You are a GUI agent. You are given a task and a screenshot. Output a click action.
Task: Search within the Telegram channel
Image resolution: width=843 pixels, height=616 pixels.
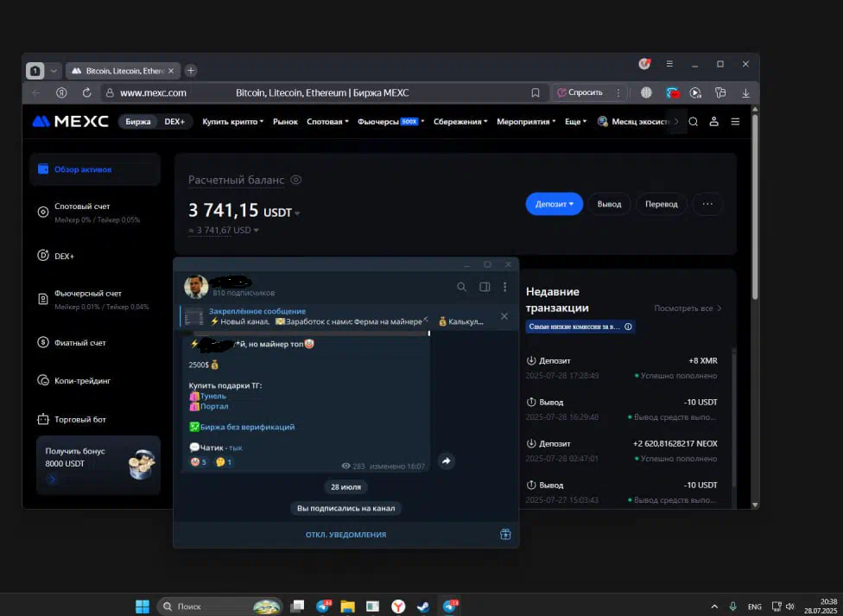[461, 287]
